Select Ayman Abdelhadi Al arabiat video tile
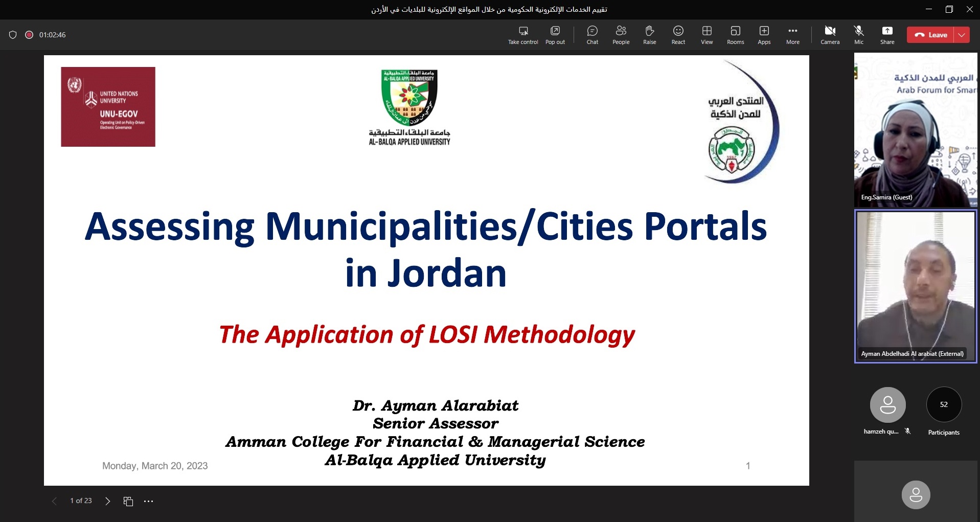980x522 pixels. pyautogui.click(x=916, y=286)
